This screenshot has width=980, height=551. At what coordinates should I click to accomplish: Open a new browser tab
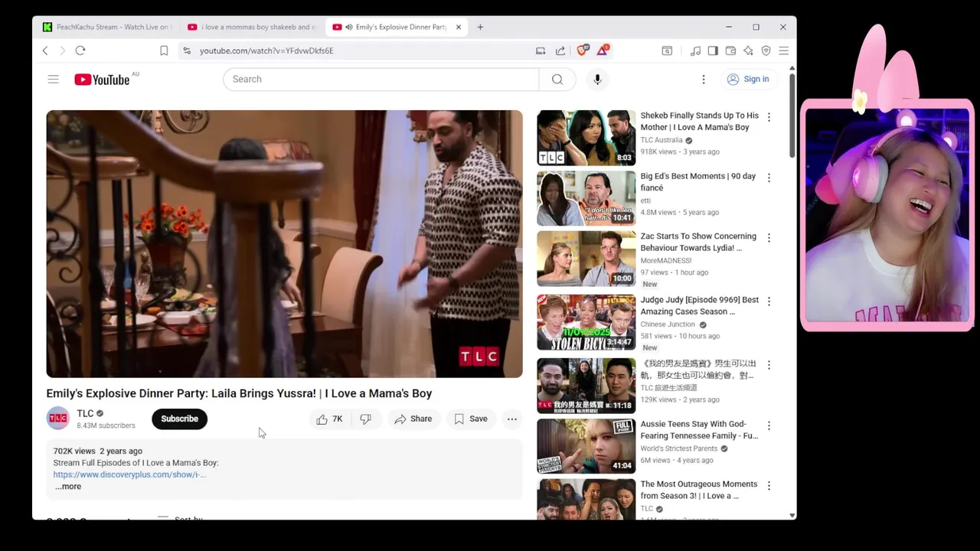[x=480, y=27]
